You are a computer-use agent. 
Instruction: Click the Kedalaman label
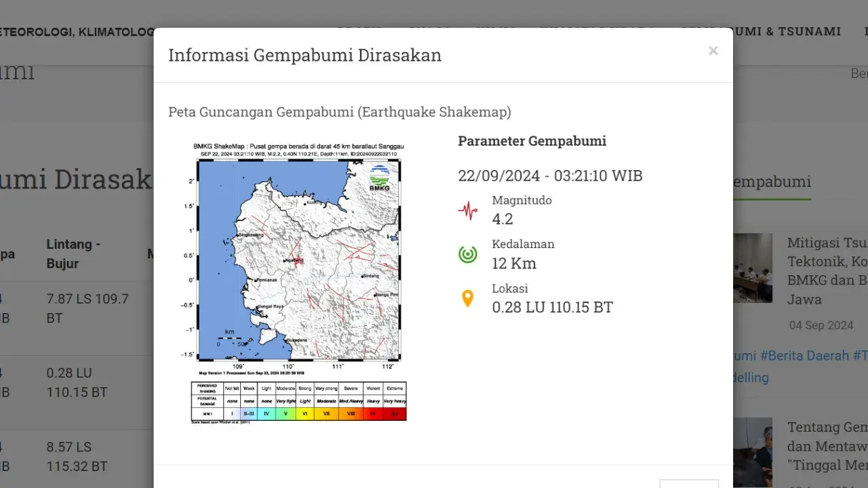[x=524, y=244]
